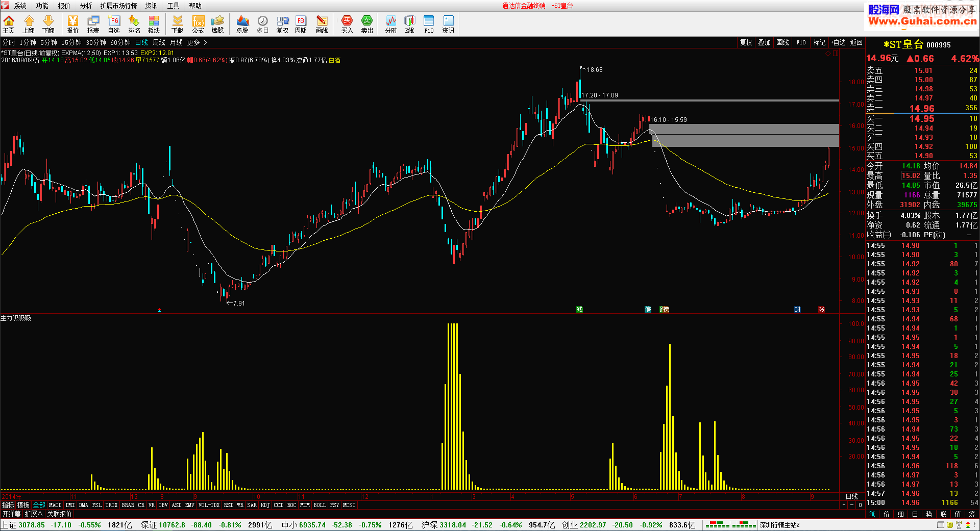Open the 资讯 news toolbar icon
This screenshot has height=531, width=980.
(x=448, y=24)
